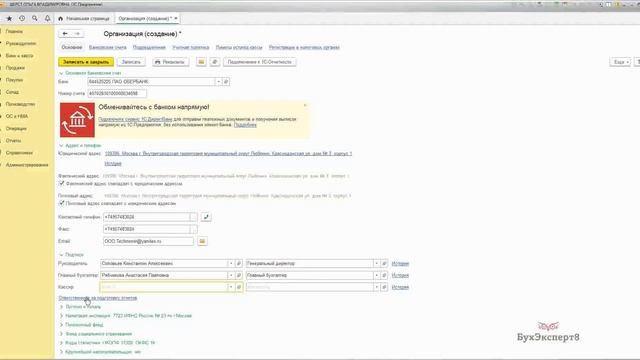The width and height of the screenshot is (640, 360).
Task: Close the Организация (создание) tab
Action: click(176, 18)
